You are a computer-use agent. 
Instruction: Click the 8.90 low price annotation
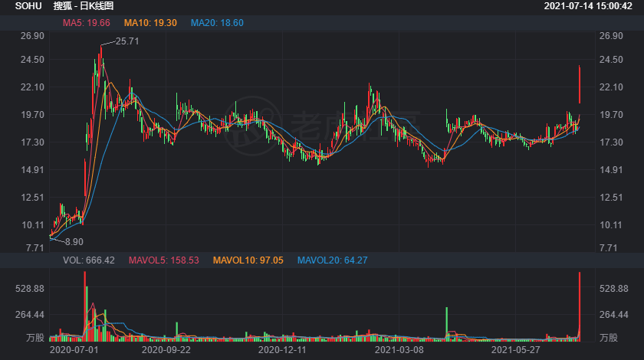click(x=74, y=242)
